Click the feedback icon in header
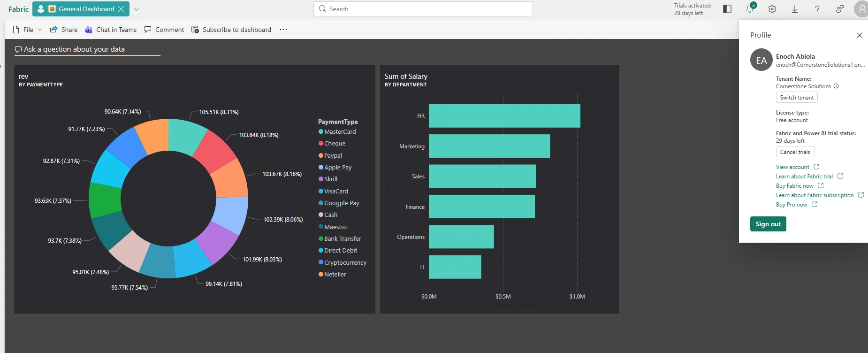 click(840, 9)
